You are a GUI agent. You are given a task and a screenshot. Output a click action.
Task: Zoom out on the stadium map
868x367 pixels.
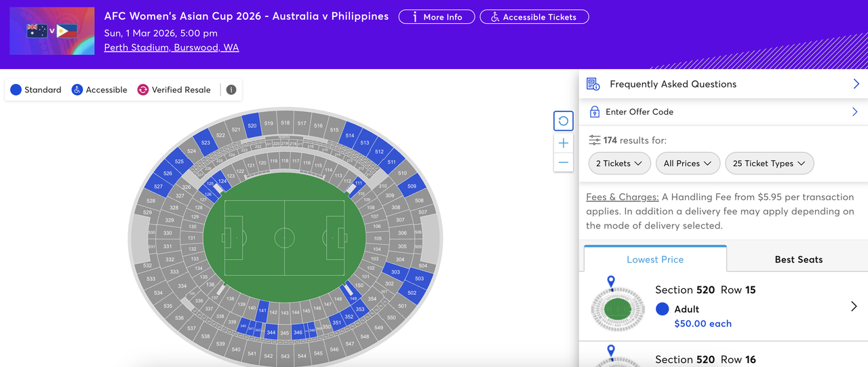pyautogui.click(x=564, y=163)
